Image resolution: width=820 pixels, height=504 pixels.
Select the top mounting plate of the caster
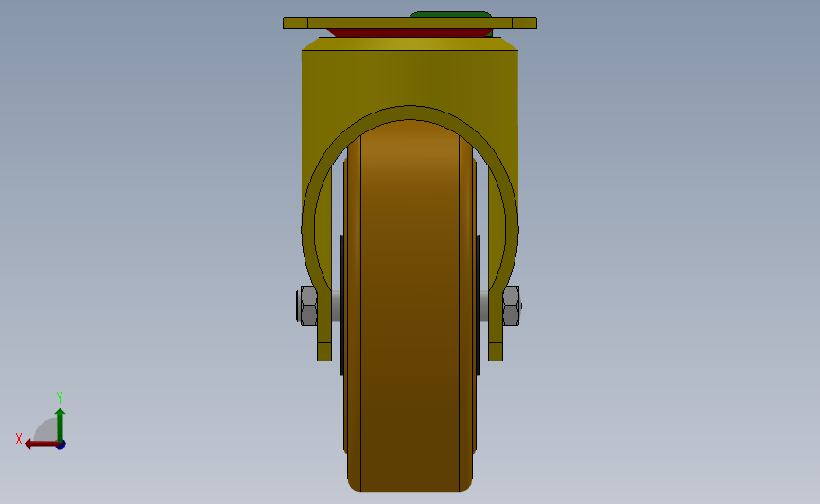pos(410,23)
